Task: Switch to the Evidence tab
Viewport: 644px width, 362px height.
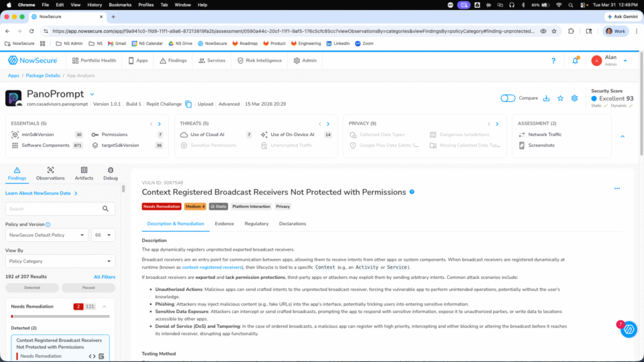Action: pyautogui.click(x=224, y=224)
